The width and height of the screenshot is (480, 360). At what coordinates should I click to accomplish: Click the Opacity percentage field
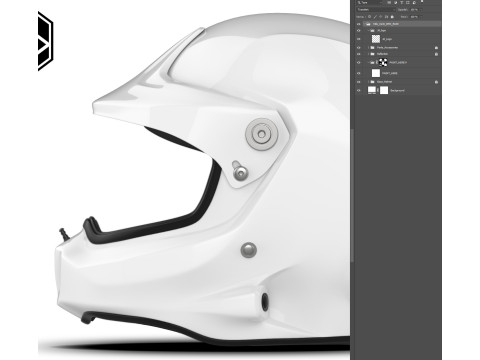coord(414,10)
